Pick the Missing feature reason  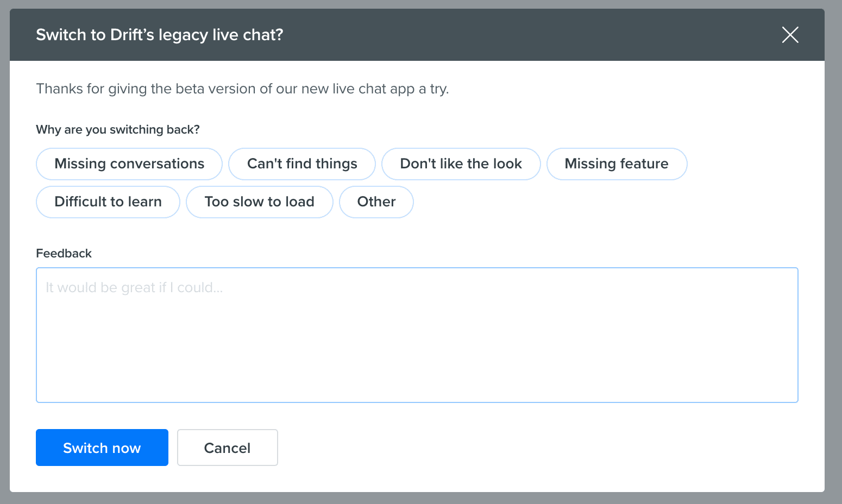pos(617,164)
